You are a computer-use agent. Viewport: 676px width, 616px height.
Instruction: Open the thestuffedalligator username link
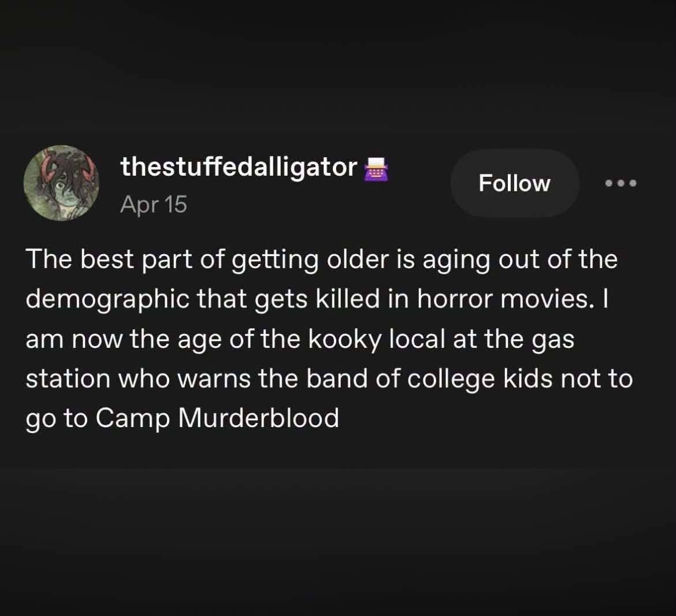click(239, 167)
